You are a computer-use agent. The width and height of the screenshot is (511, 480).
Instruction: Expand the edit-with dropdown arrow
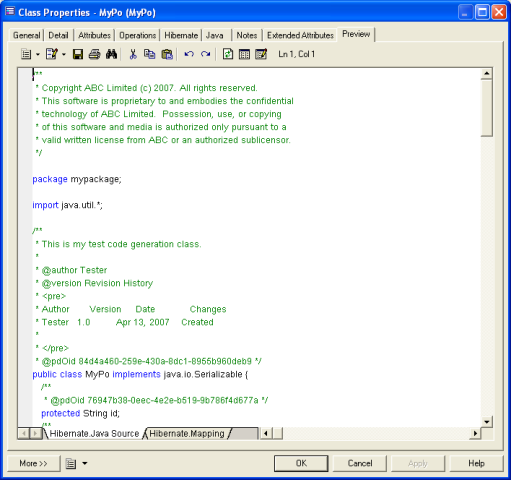(64, 54)
